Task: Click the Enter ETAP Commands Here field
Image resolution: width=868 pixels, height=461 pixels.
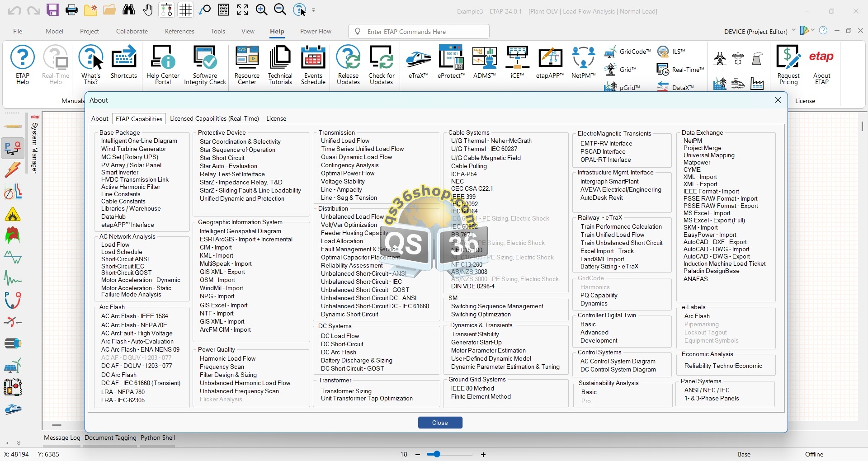Action: point(419,32)
